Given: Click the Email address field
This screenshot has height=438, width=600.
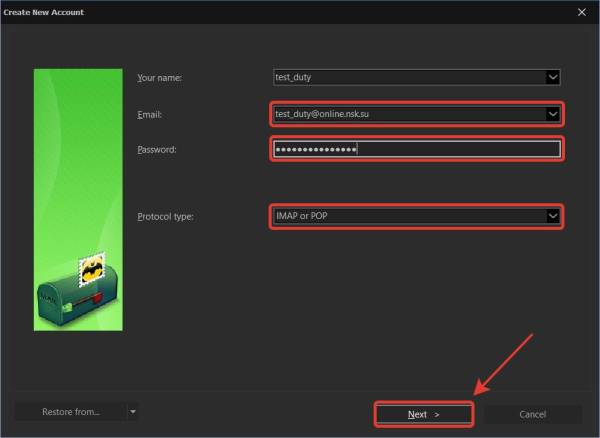Looking at the screenshot, I should click(408, 114).
